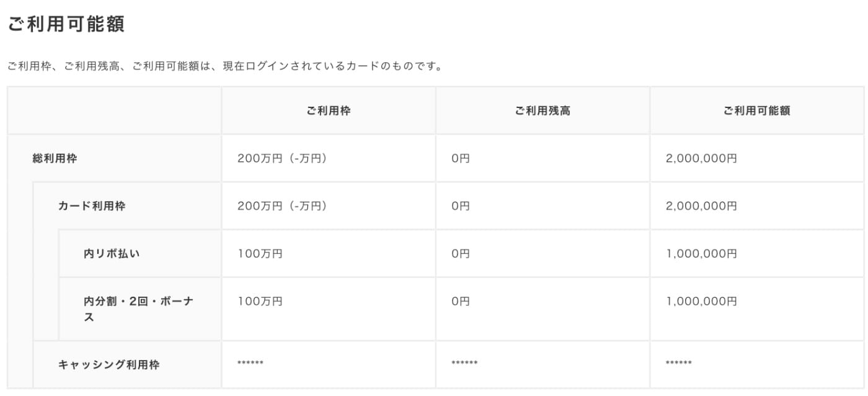Click masked ご利用可能額 value in キャッシング利用枠 row
The width and height of the screenshot is (868, 396).
[679, 364]
